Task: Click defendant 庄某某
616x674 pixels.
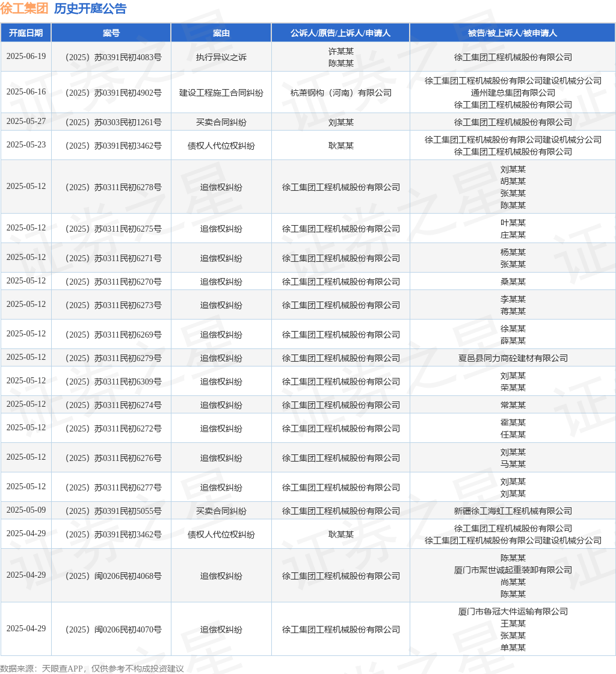Action: coord(513,235)
